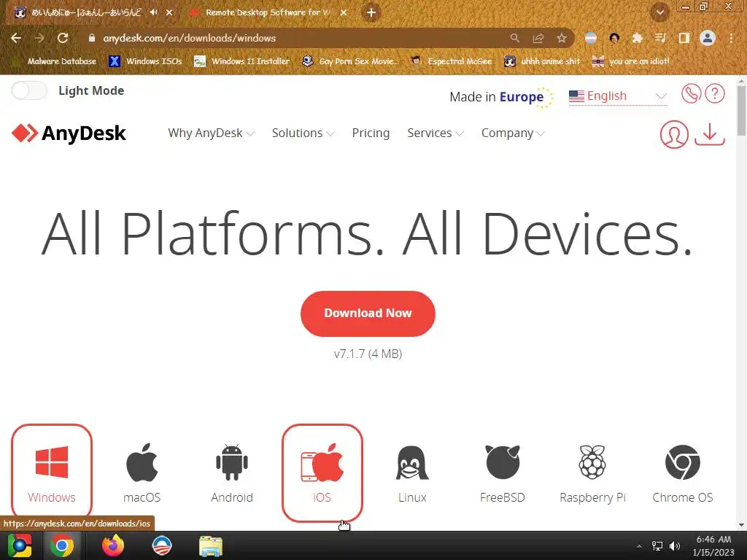
Task: Reload the current page
Action: tap(63, 38)
